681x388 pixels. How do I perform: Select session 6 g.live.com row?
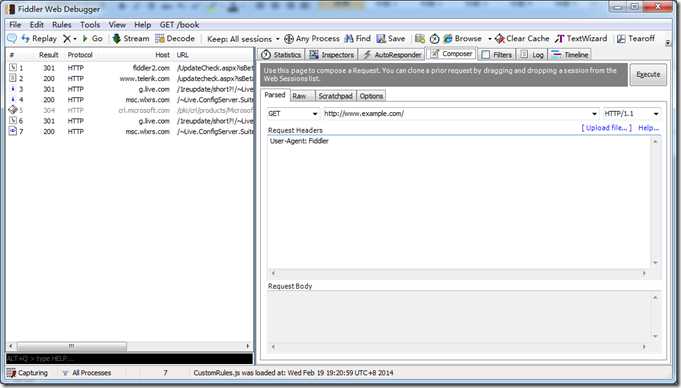click(x=130, y=121)
